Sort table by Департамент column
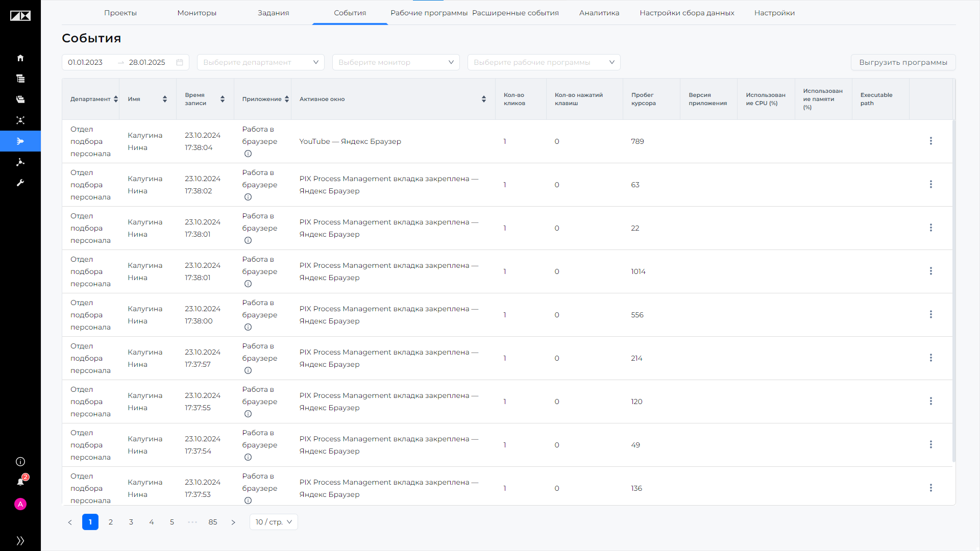This screenshot has width=980, height=551. [x=116, y=99]
